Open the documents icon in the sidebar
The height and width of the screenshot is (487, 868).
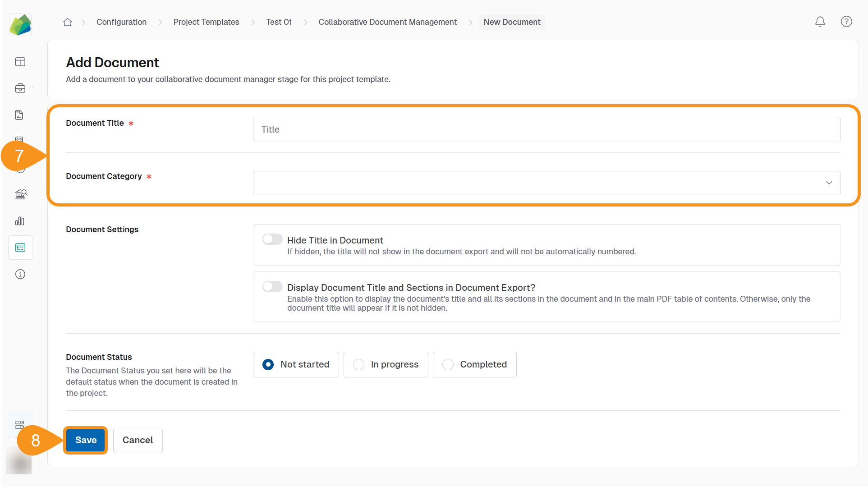coord(19,115)
